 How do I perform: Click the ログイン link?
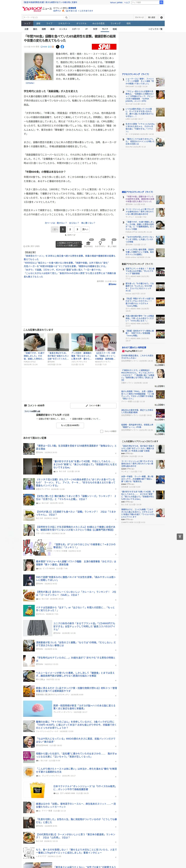coord(57,11)
